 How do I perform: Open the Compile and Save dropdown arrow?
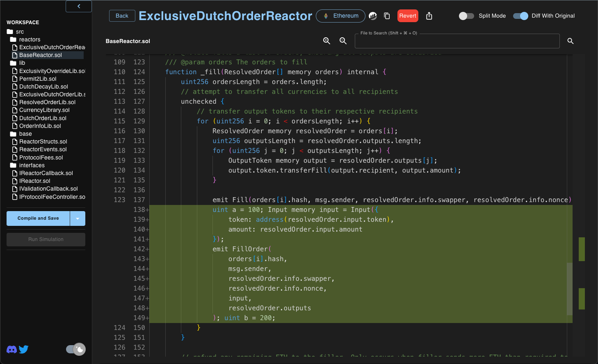click(78, 218)
